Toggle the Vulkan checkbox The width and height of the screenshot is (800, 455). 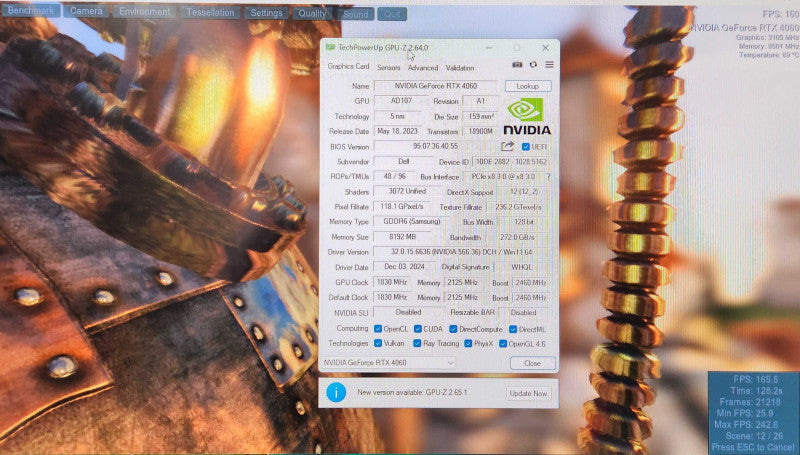(378, 343)
